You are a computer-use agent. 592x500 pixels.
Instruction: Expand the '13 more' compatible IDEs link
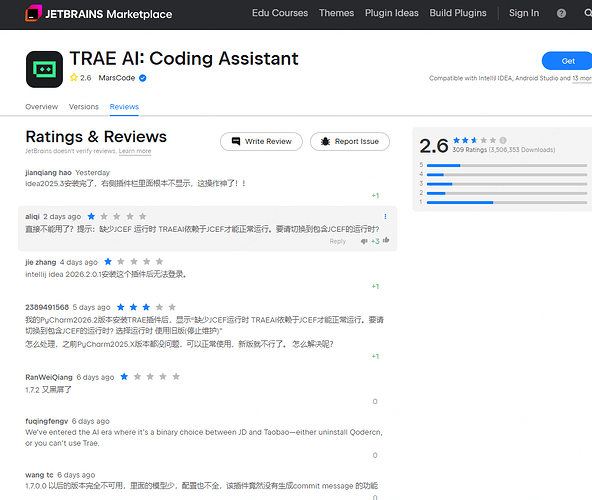tap(582, 78)
